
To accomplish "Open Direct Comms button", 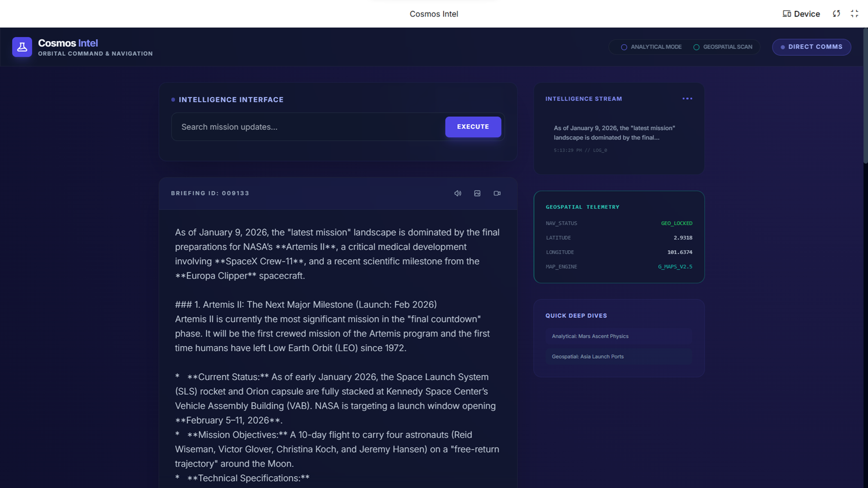I will 811,47.
